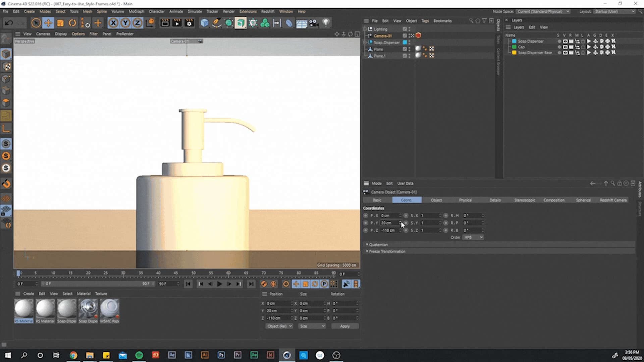The width and height of the screenshot is (644, 362).
Task: Select the MSMC Paper material thumbnail
Action: click(109, 308)
